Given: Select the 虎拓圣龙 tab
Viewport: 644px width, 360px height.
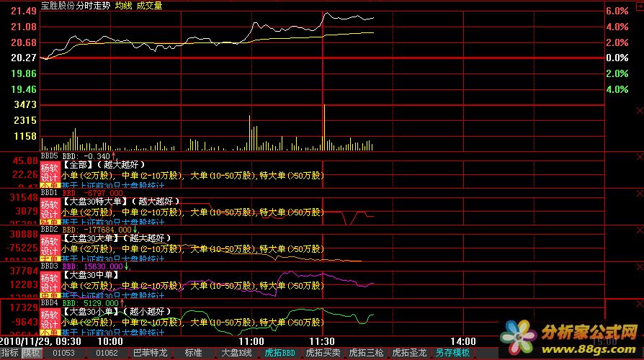Looking at the screenshot, I should click(409, 353).
